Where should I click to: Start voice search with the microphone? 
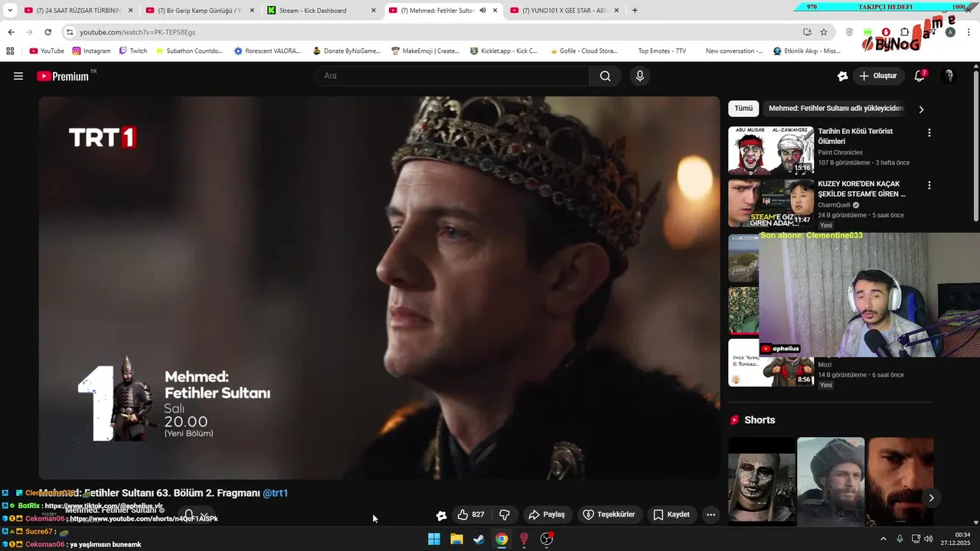[640, 76]
